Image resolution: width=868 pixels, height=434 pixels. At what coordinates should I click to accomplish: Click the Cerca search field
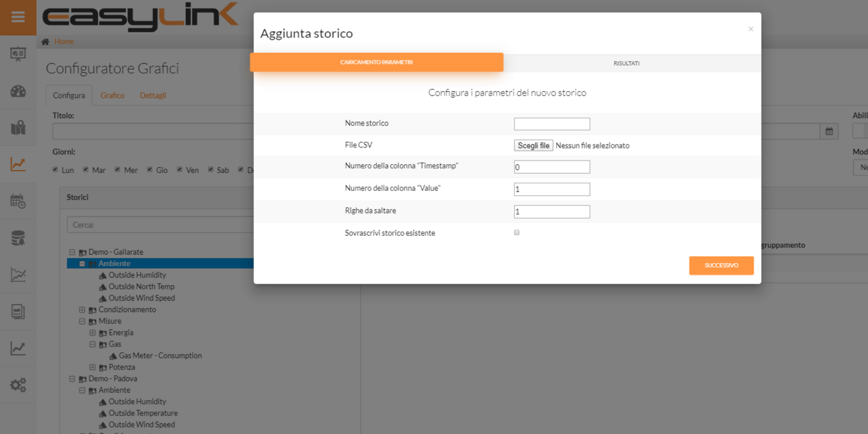(160, 225)
